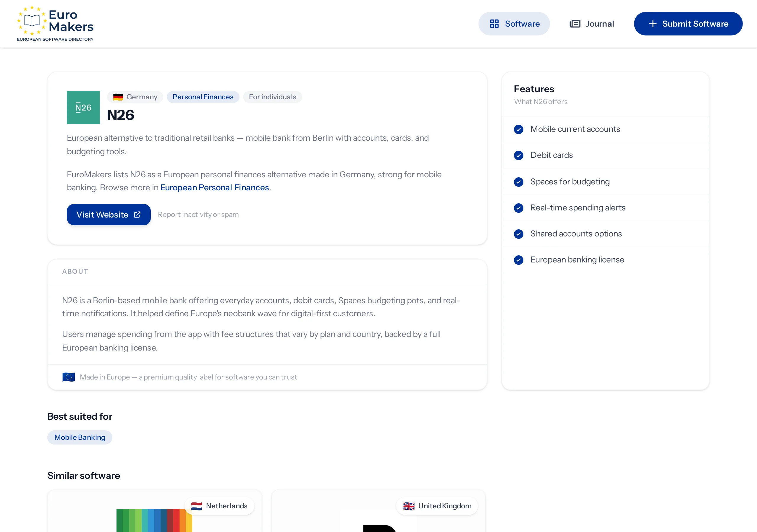Click the German flag icon
Viewport: 757px width, 532px height.
(x=118, y=97)
